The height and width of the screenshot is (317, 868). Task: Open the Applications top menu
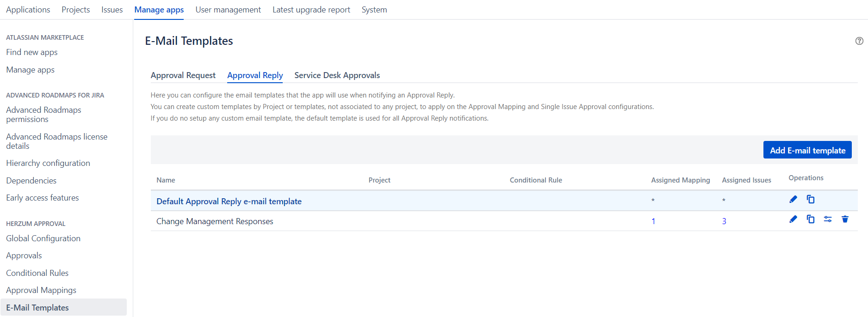[x=28, y=10]
